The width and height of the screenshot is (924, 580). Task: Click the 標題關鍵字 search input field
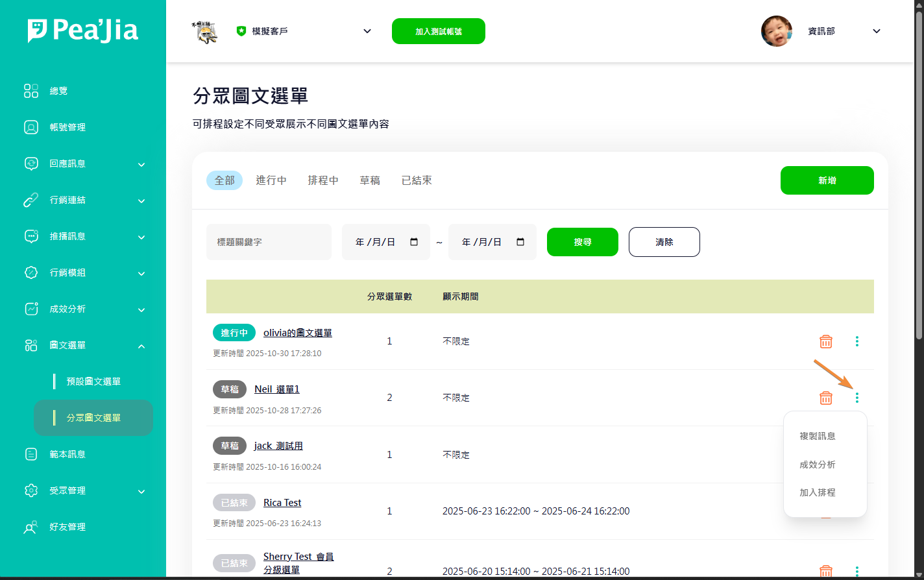point(269,242)
